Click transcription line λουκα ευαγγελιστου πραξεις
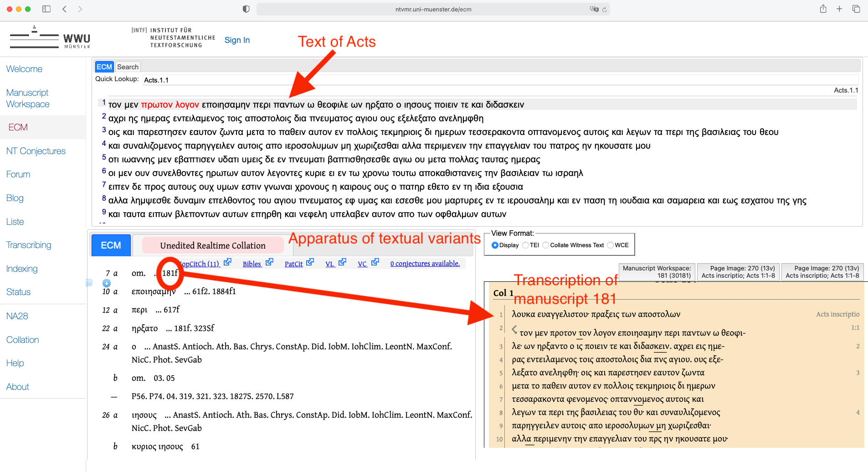Screen dimensions: 868x472 coord(596,314)
